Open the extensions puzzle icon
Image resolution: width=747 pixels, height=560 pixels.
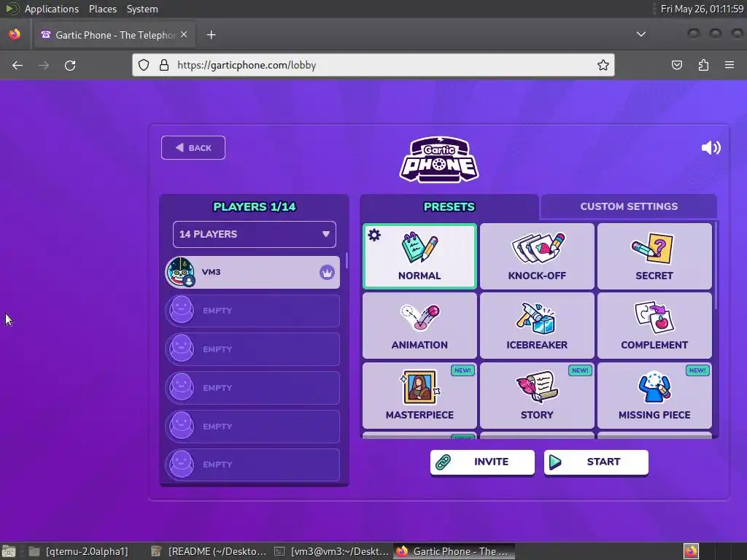tap(703, 65)
